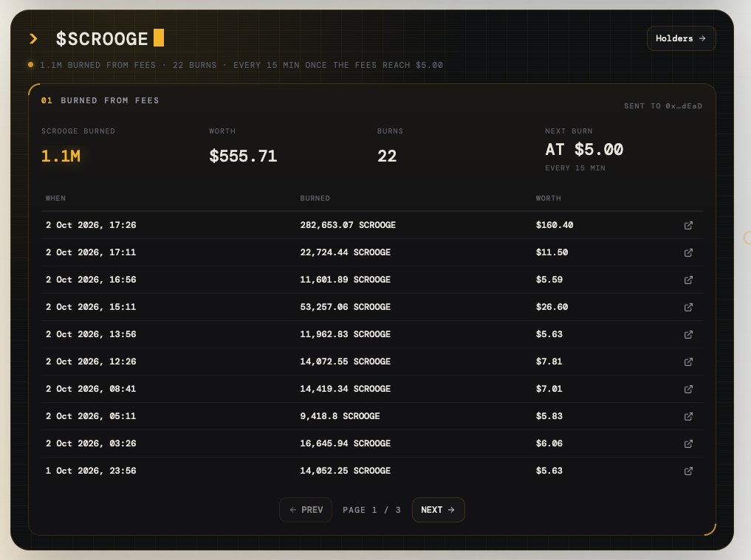Click the $SCROOGE title
The image size is (751, 560).
(102, 39)
